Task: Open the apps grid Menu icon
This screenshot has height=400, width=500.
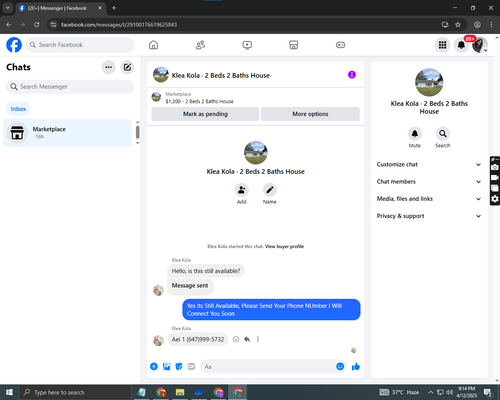Action: [x=442, y=45]
